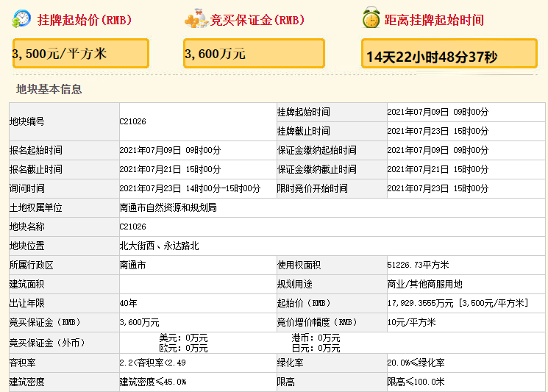Select the 40年 term value
The height and width of the screenshot is (392, 548).
click(128, 303)
